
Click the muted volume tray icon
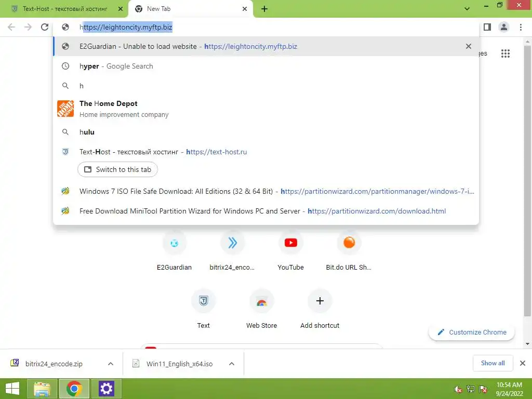click(458, 389)
